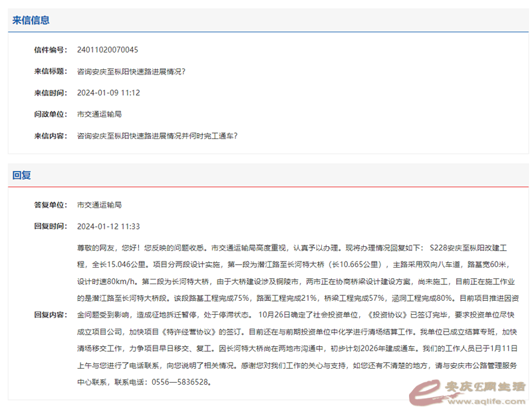Click the 来信信息 section heading
Screen dimensions: 532x410
pyautogui.click(x=31, y=20)
